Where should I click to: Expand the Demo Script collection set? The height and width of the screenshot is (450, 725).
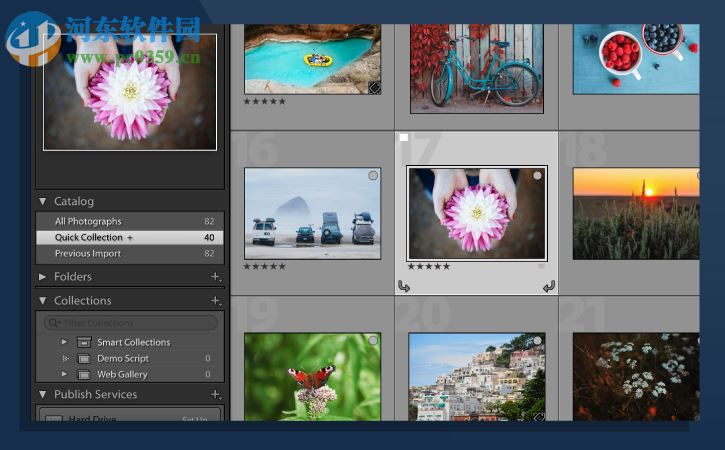(65, 358)
